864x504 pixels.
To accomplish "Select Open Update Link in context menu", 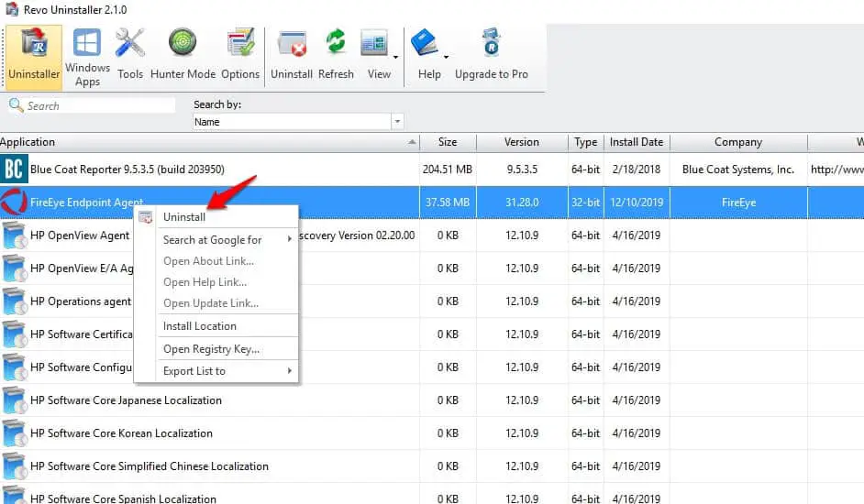I will [x=210, y=303].
